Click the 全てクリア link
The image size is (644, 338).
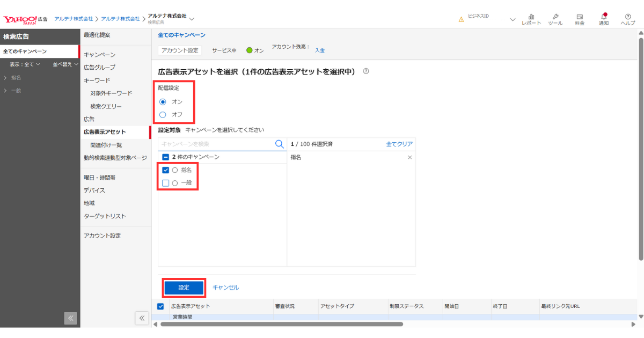click(399, 144)
